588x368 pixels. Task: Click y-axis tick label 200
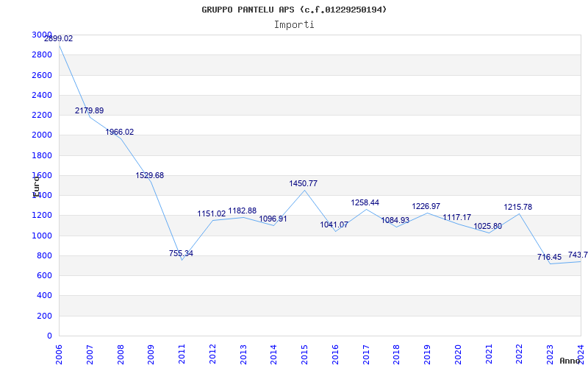(44, 316)
